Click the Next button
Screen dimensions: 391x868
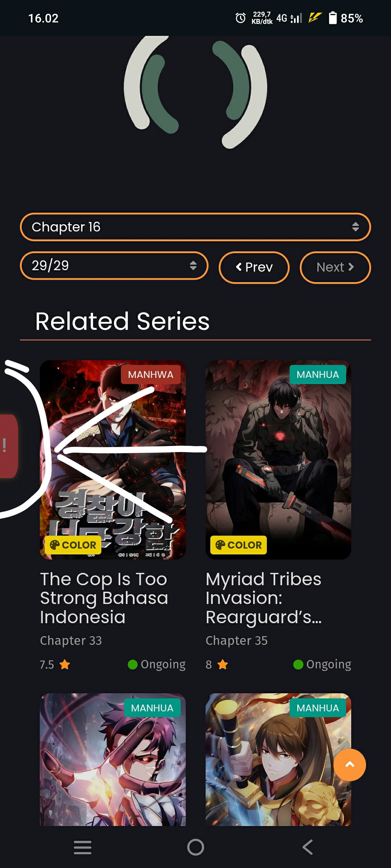tap(335, 267)
